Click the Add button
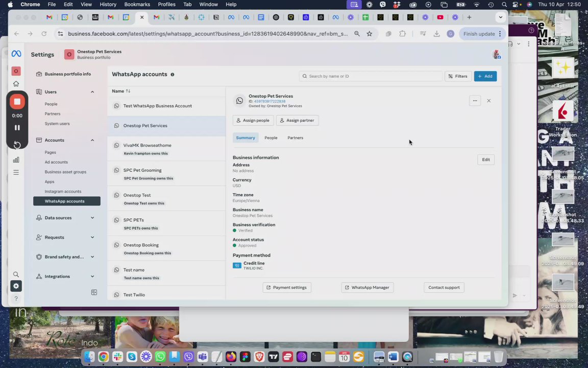The image size is (588, 368). coord(485,76)
